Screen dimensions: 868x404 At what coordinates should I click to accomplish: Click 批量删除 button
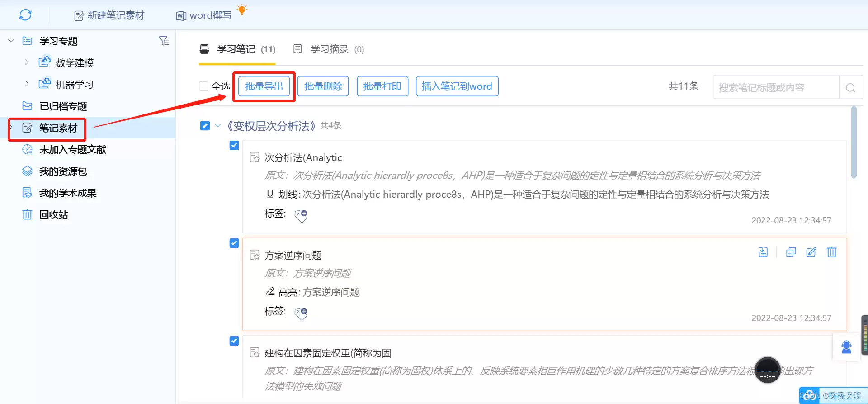tap(323, 86)
